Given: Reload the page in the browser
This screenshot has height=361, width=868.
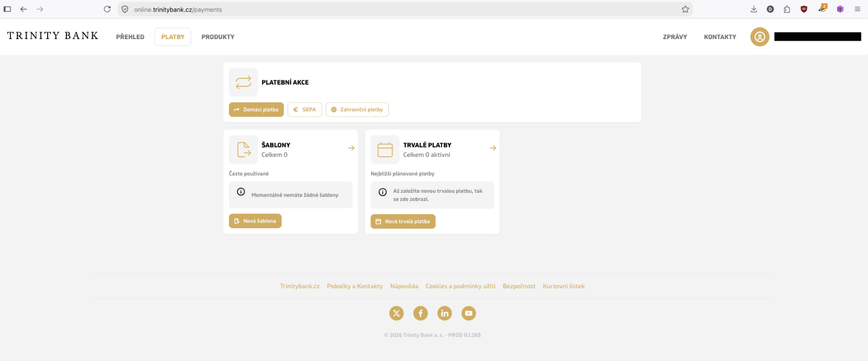Looking at the screenshot, I should pyautogui.click(x=107, y=9).
